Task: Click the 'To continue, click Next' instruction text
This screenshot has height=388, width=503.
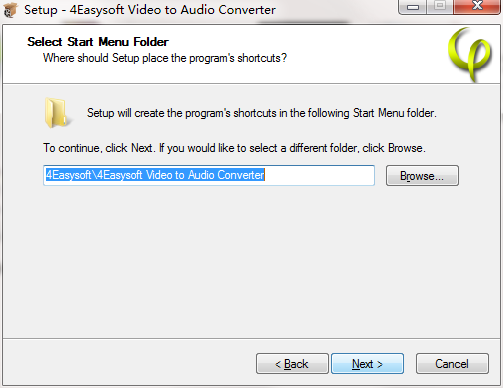Action: coord(234,148)
